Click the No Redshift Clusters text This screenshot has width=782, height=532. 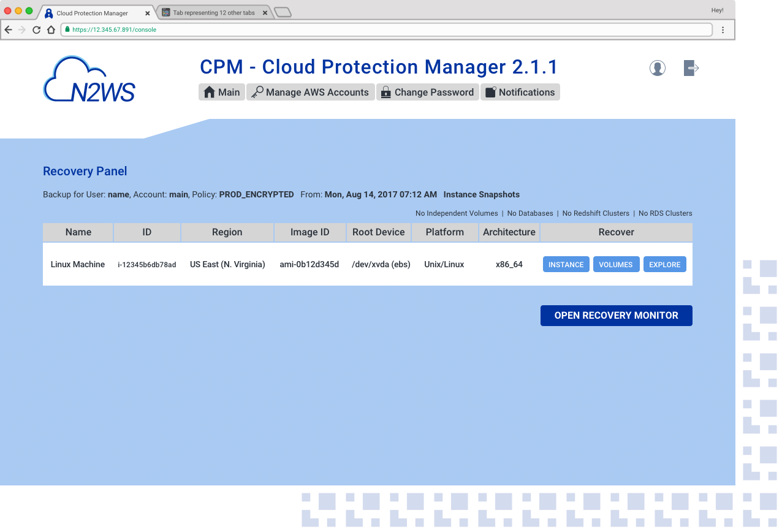tap(596, 213)
